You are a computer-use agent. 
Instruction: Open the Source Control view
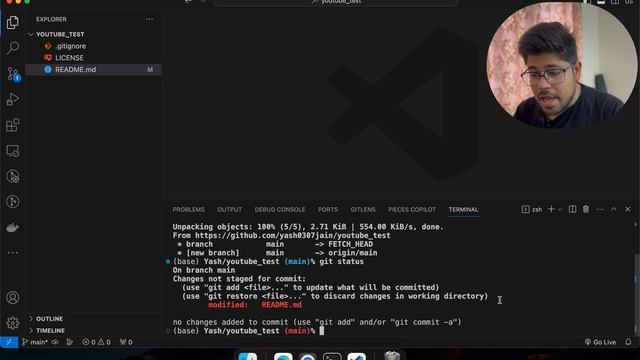pyautogui.click(x=13, y=74)
